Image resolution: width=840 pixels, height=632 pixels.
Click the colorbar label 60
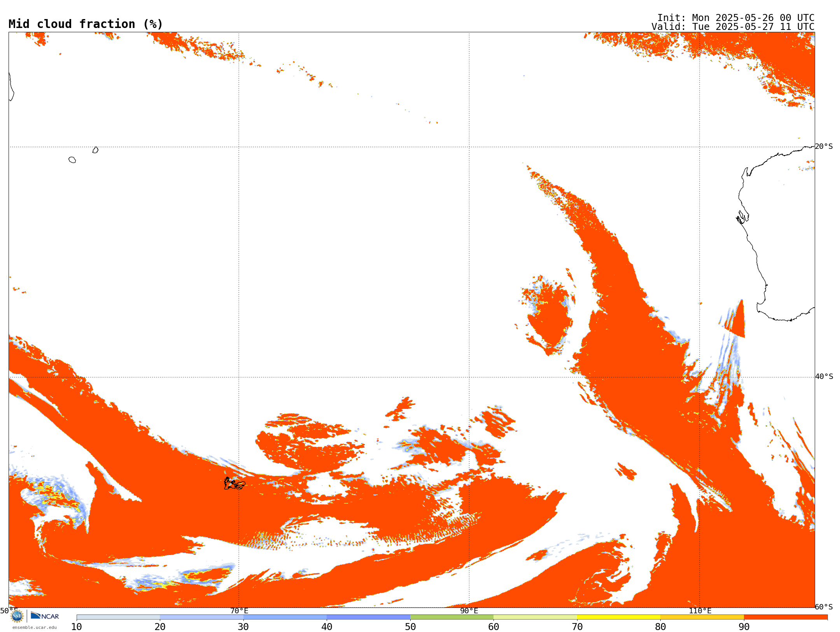493,627
